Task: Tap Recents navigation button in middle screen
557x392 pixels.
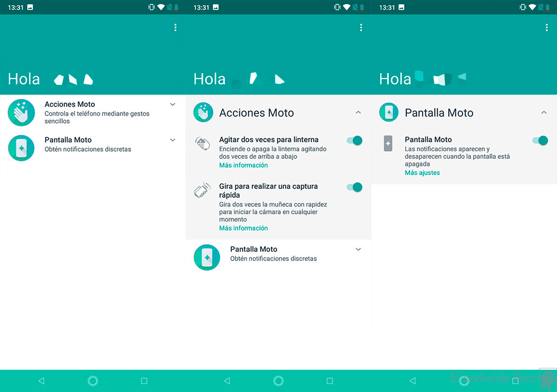Action: [x=329, y=381]
